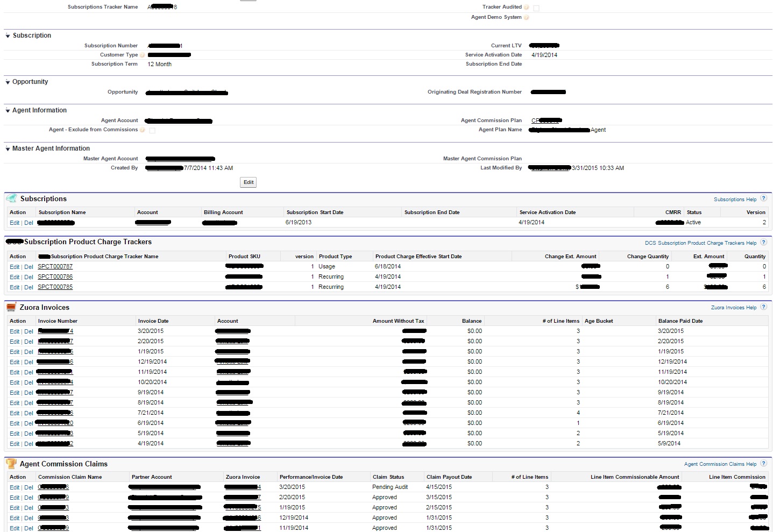
Task: Click the Product Charge Trackers Help icon
Action: [763, 242]
